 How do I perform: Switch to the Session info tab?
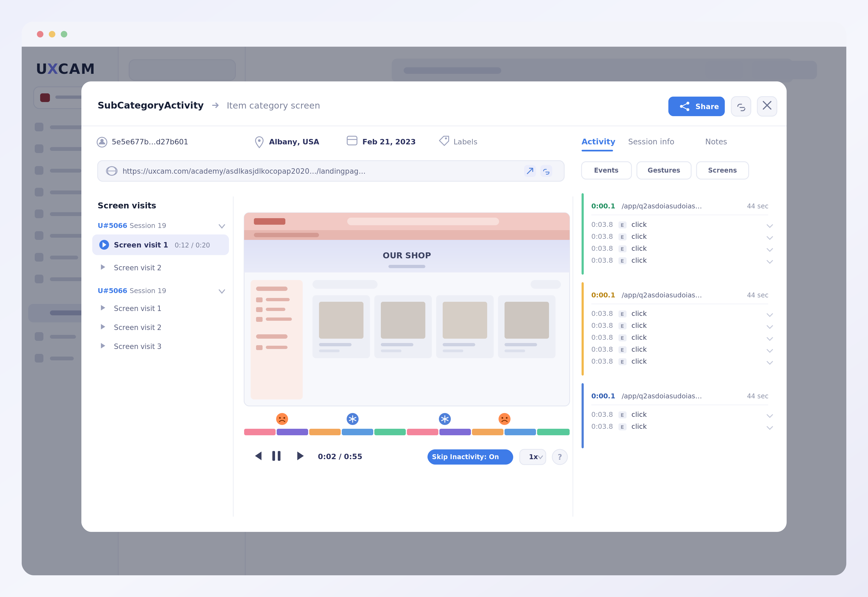tap(651, 142)
